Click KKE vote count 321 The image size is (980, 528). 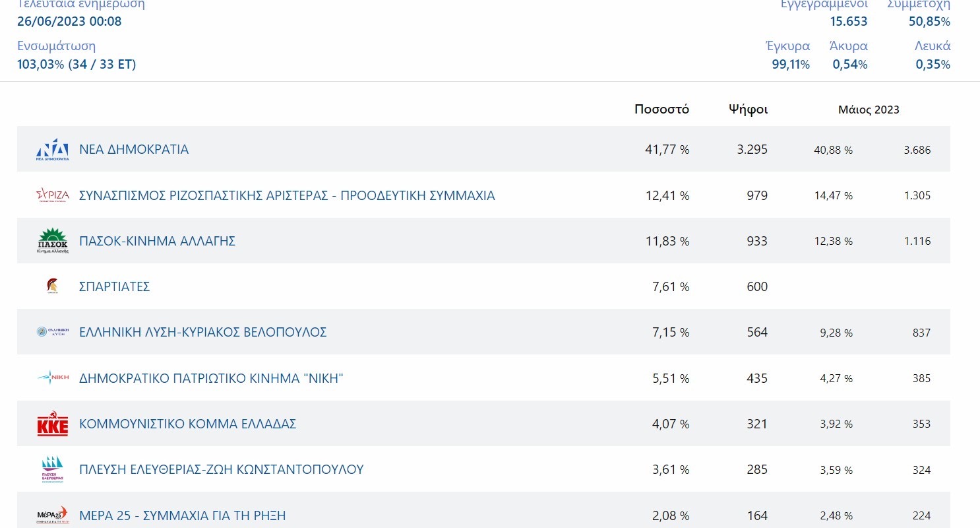(757, 424)
